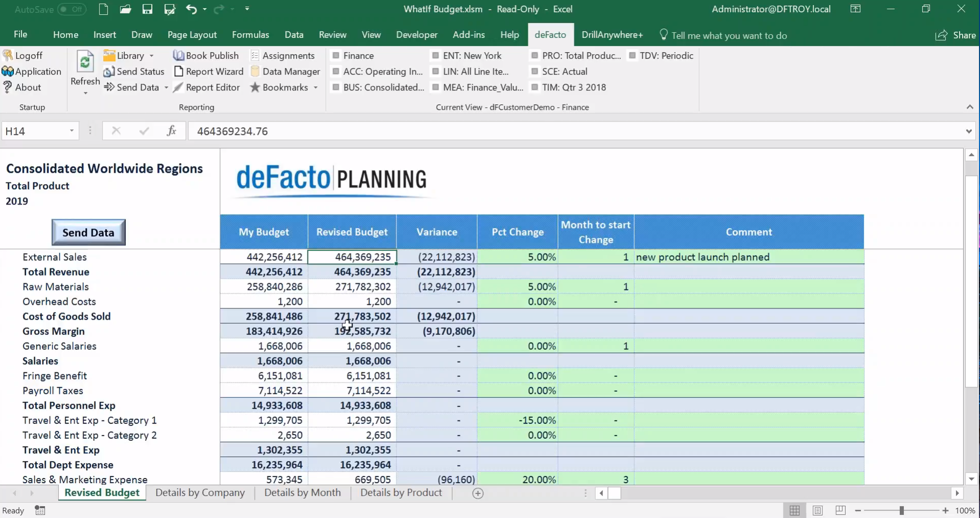Open the Details by Month sheet tab

[x=302, y=493]
